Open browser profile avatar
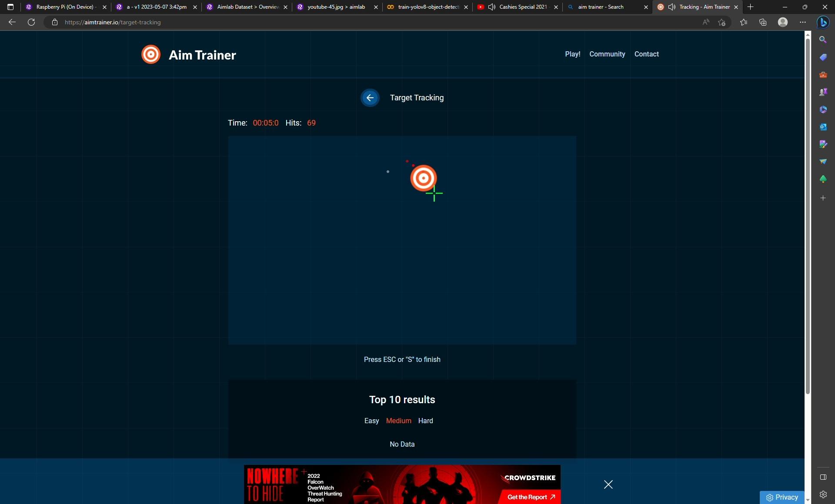The width and height of the screenshot is (835, 504). [783, 22]
